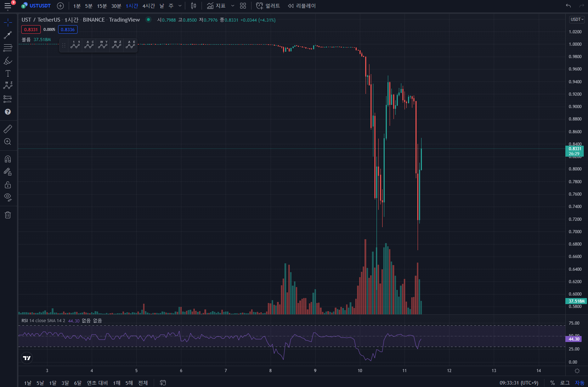This screenshot has height=387, width=588.
Task: Toggle lock all drawing tools
Action: tap(8, 185)
